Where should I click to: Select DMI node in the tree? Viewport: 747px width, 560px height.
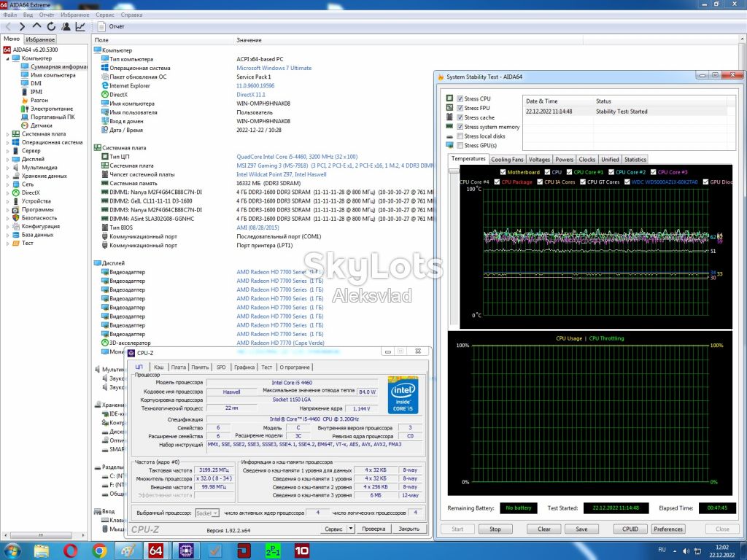(x=36, y=83)
